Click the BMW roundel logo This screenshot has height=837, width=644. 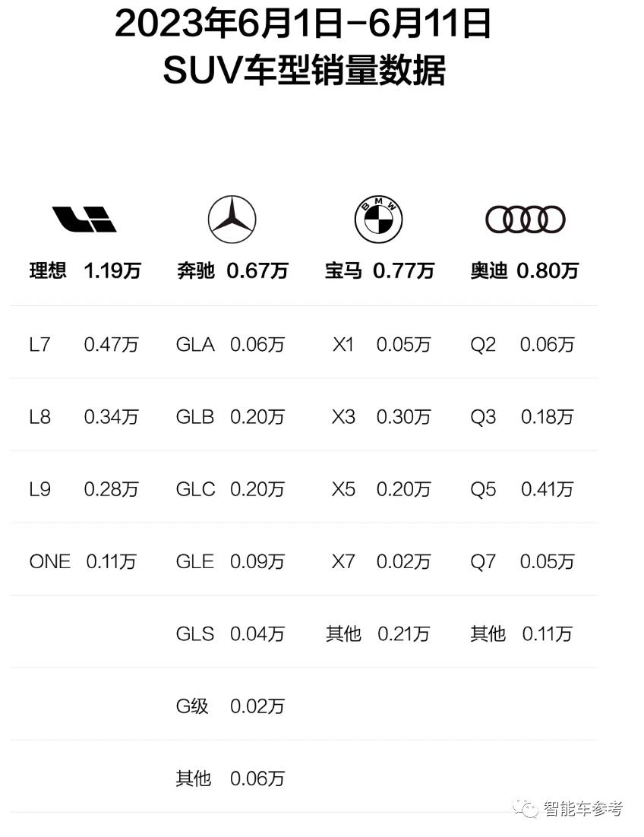tap(379, 220)
